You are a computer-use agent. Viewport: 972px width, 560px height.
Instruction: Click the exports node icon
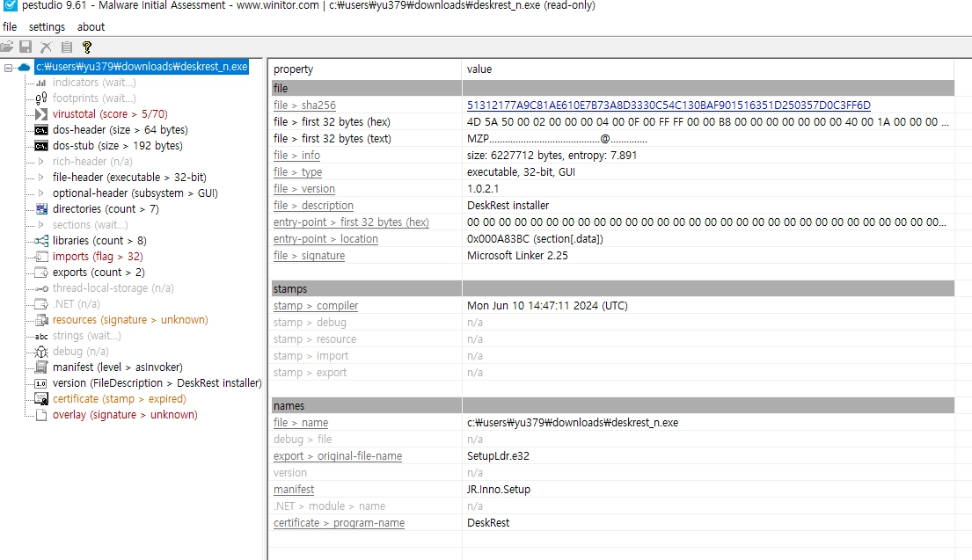(41, 272)
